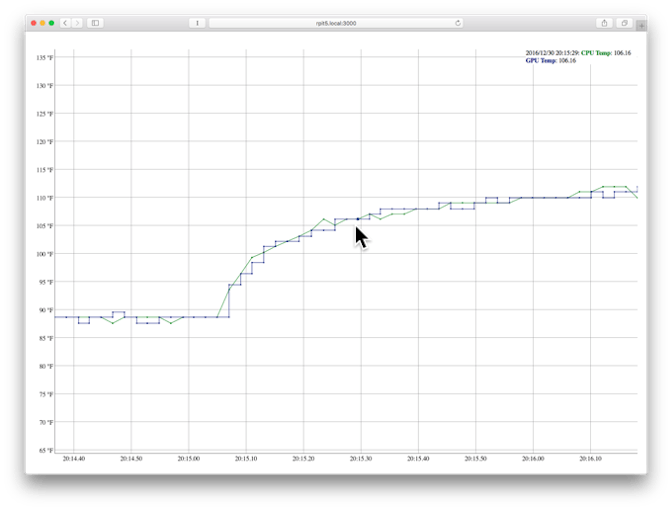Click the 110 °F y-axis label

click(x=45, y=198)
